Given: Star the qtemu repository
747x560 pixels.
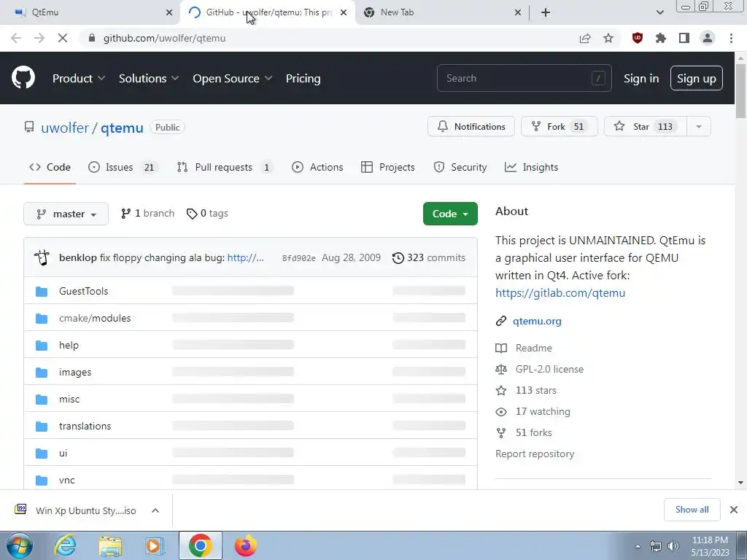Looking at the screenshot, I should point(646,127).
